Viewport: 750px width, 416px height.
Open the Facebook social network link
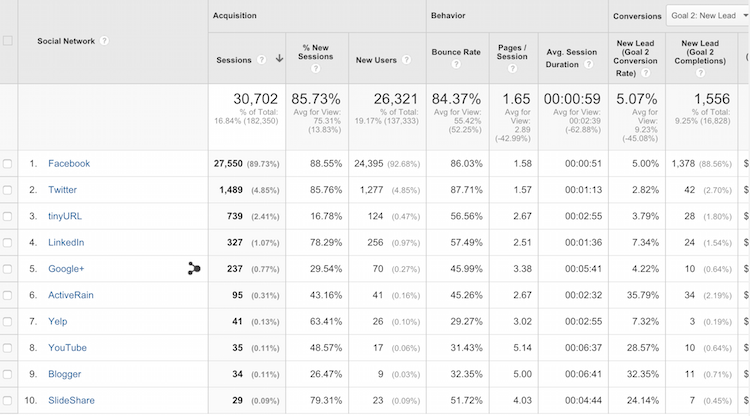[x=69, y=164]
